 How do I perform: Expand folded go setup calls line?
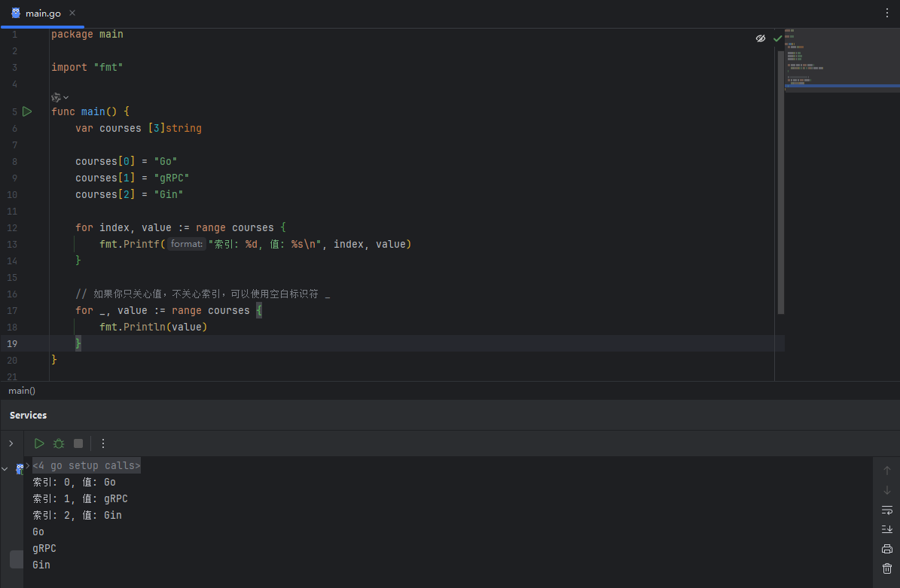[86, 466]
